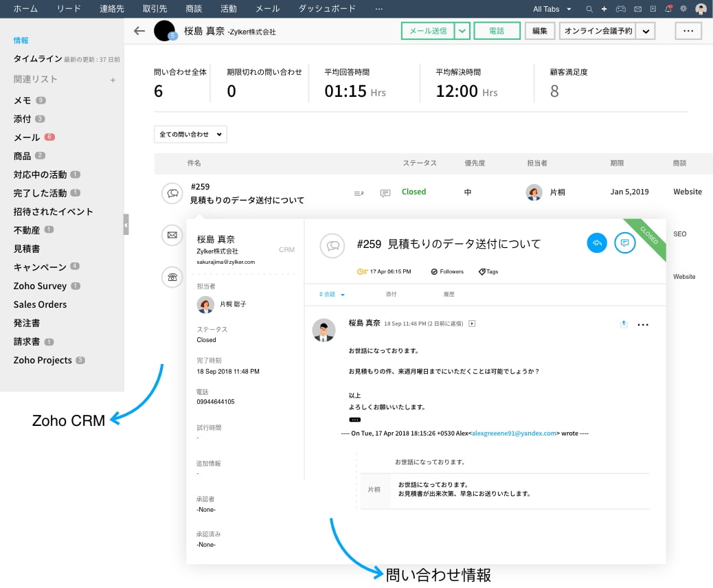Open the envelope mail icon in top bar
This screenshot has height=588, width=713.
637,9
